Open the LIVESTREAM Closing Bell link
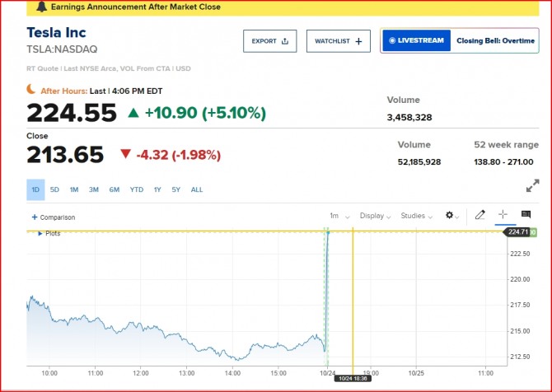 [x=460, y=40]
